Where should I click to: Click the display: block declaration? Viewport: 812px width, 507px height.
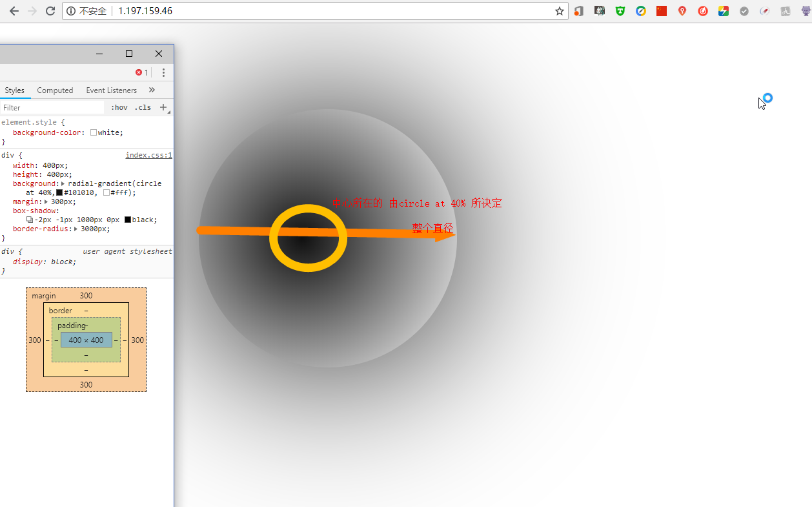pos(45,262)
